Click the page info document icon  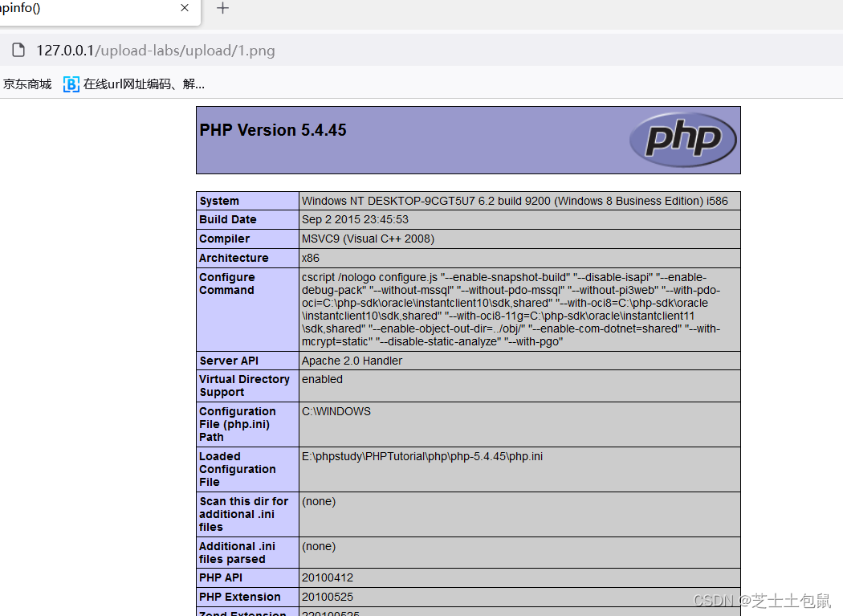(x=18, y=50)
